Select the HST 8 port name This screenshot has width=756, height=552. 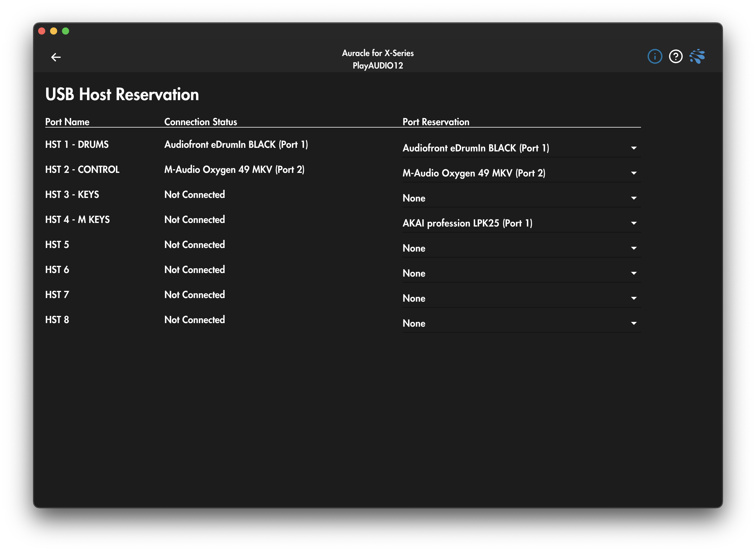[x=57, y=320]
